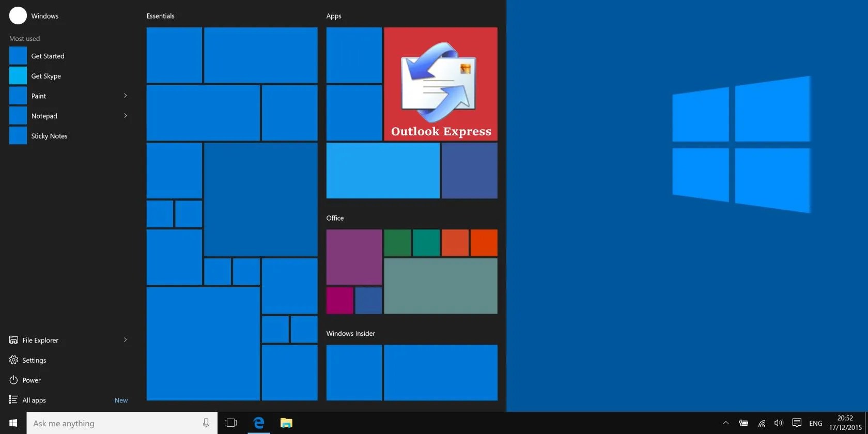Image resolution: width=868 pixels, height=434 pixels.
Task: Open the teal Office tile
Action: 426,243
